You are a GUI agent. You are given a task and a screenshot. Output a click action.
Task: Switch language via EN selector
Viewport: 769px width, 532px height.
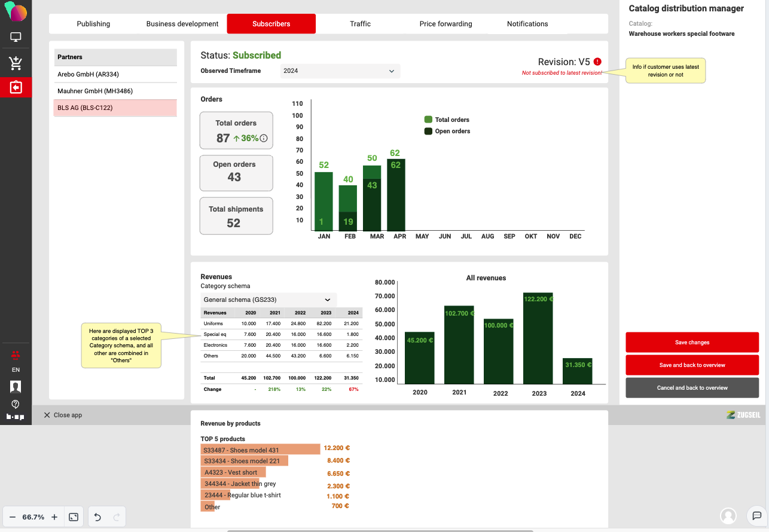[16, 370]
